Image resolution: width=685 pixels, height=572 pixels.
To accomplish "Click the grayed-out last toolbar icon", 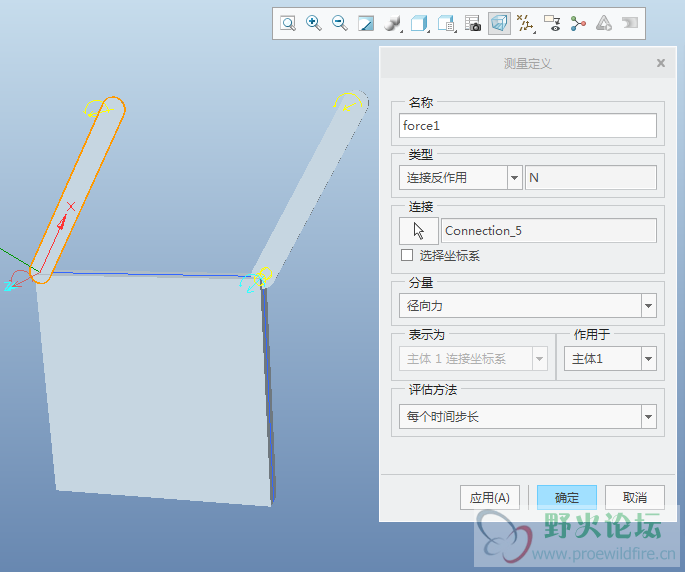I will [630, 23].
